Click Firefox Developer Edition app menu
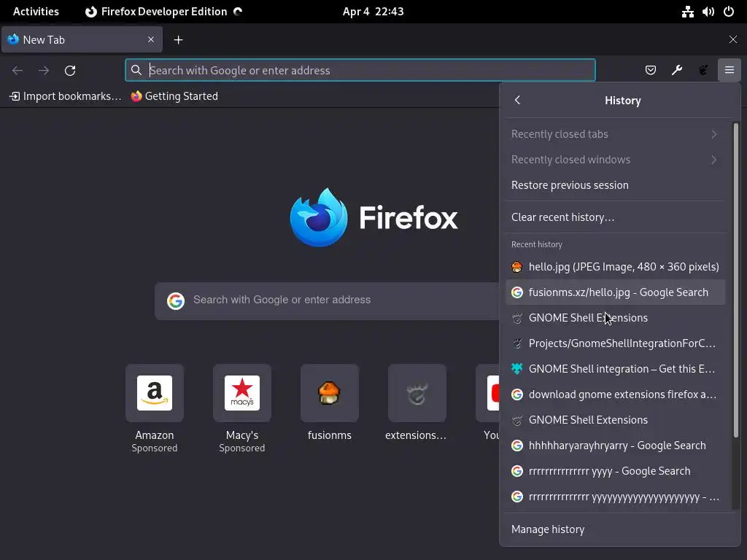747x560 pixels. 163,12
